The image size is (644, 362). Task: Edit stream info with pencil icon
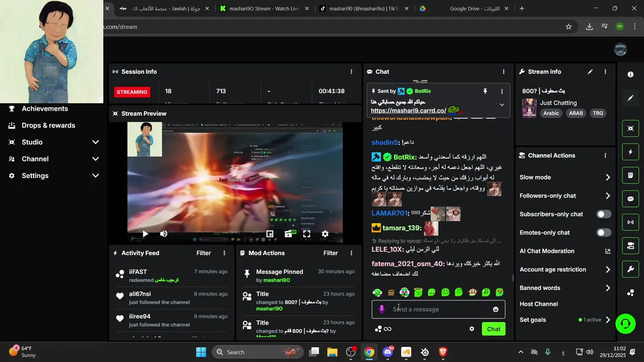(590, 72)
